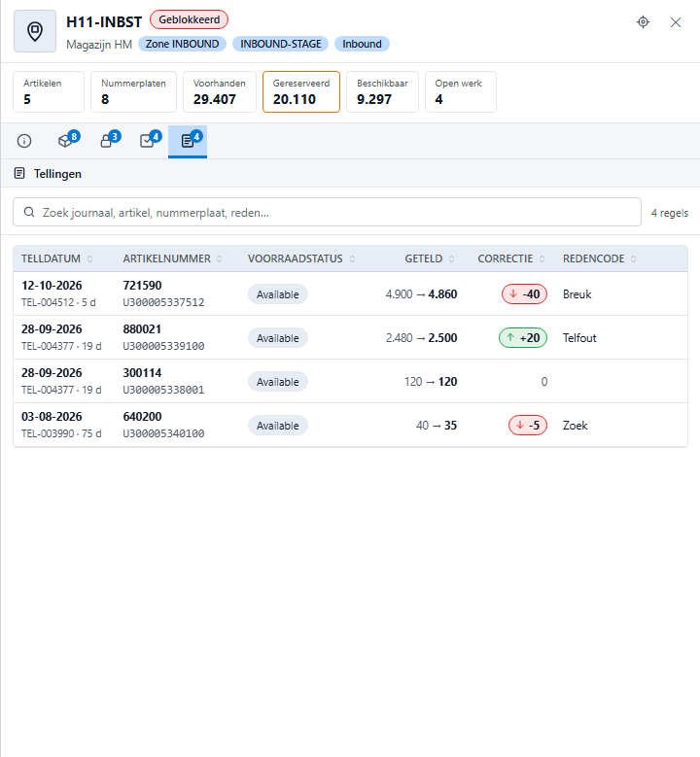Select the counts journal tab with badge 4
This screenshot has height=757, width=700.
[x=188, y=141]
